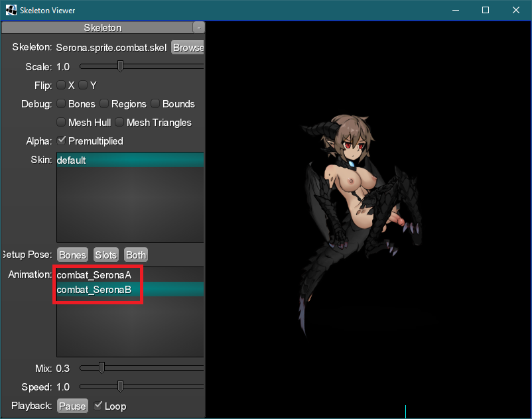Enable Mesh Triangles debug checkbox
The image size is (532, 419).
(x=119, y=122)
